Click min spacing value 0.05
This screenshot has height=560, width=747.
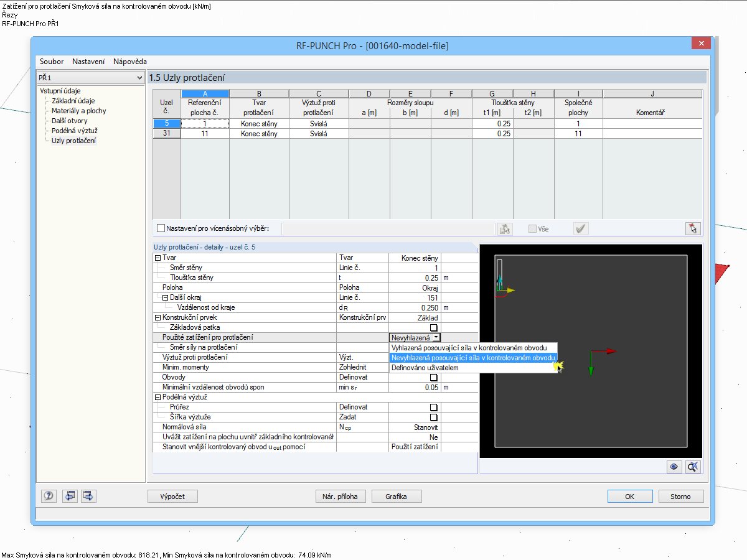click(415, 387)
